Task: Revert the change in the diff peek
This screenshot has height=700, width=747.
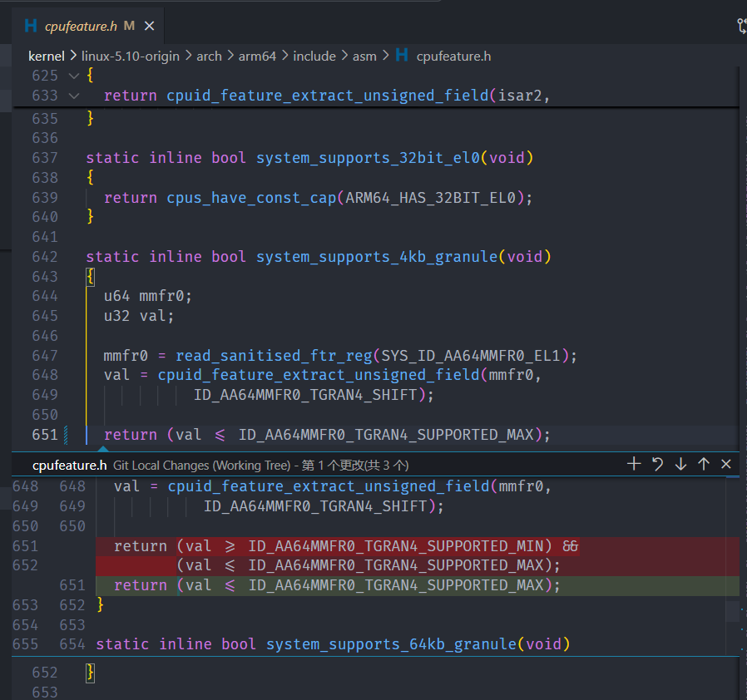Action: pyautogui.click(x=657, y=464)
